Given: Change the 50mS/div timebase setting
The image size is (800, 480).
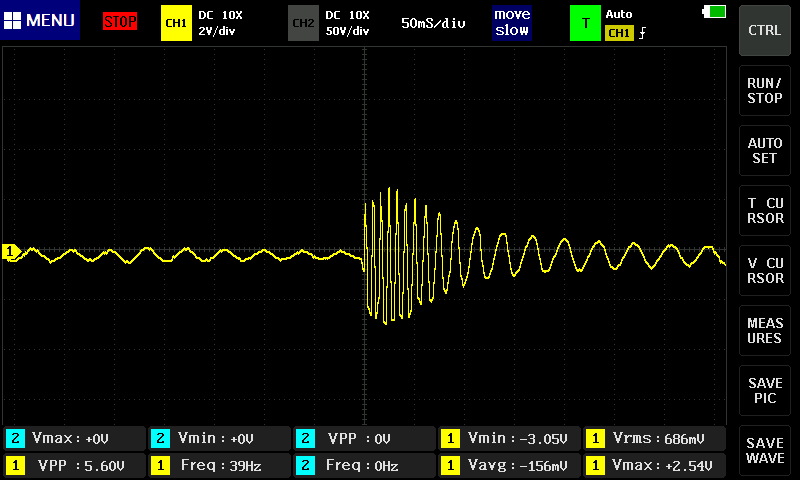Looking at the screenshot, I should coord(433,22).
